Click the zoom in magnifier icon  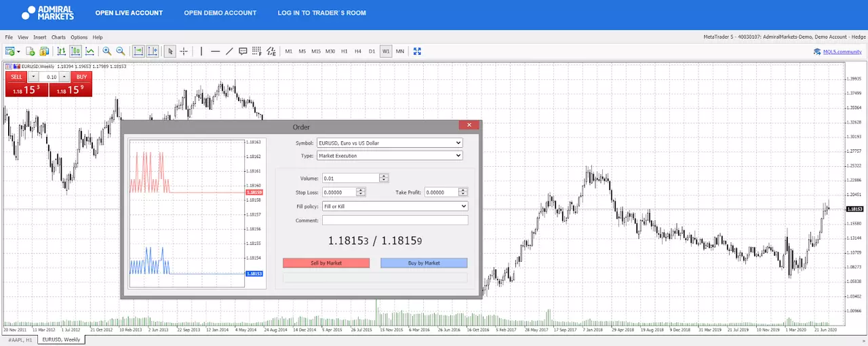point(107,51)
